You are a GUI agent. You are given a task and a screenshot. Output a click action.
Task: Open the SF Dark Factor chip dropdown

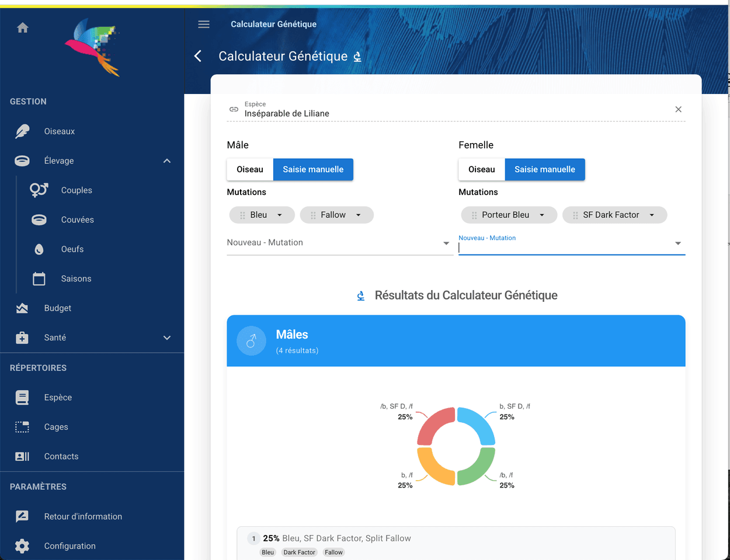652,215
